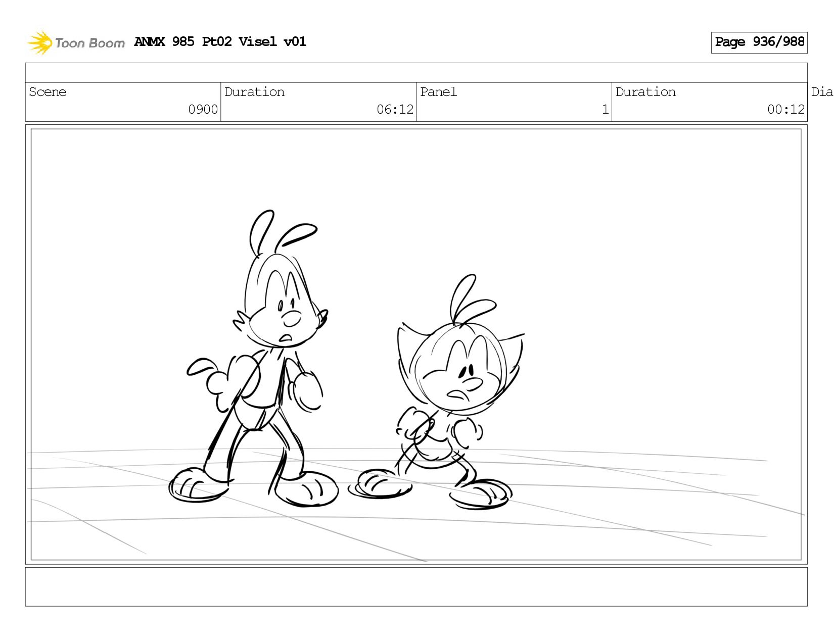Click the scene Duration value '06:12'

[x=395, y=110]
